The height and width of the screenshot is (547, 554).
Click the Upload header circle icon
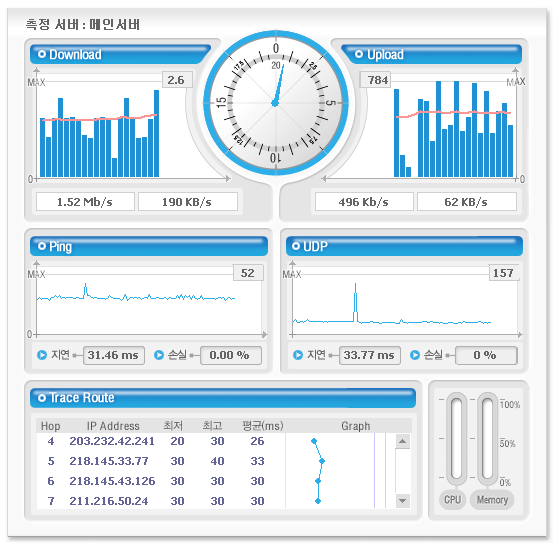tap(359, 54)
